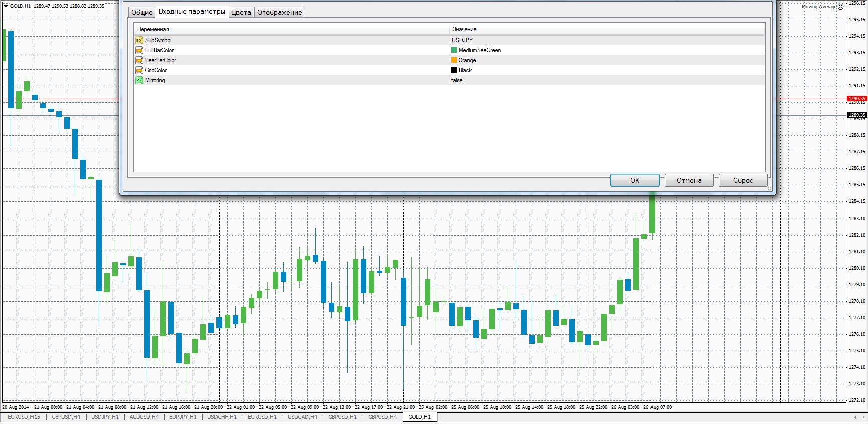Click the BullBarColor parameter icon
This screenshot has width=868, height=424.
pyautogui.click(x=139, y=50)
